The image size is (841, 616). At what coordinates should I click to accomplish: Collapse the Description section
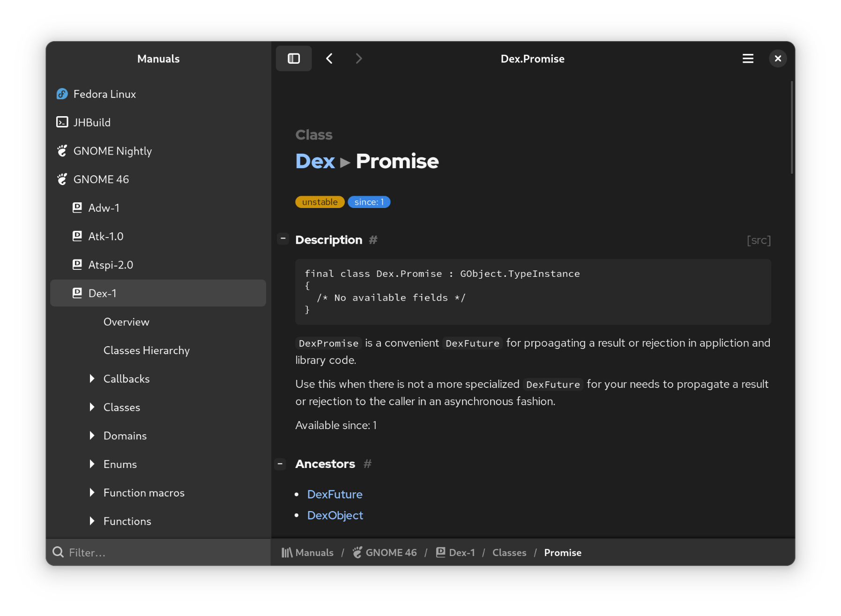coord(283,239)
